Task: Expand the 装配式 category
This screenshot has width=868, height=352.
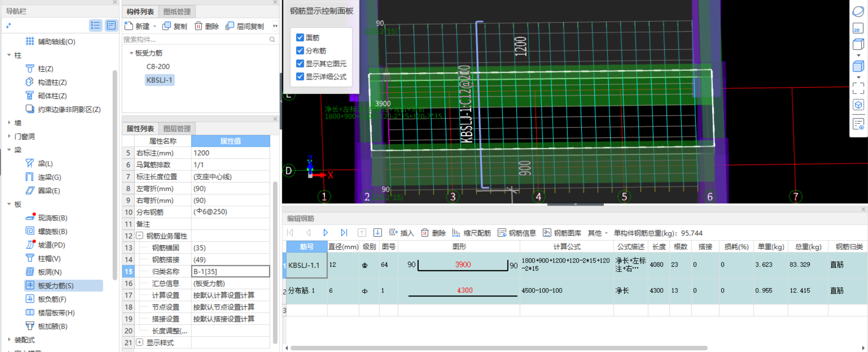Action: tap(9, 340)
